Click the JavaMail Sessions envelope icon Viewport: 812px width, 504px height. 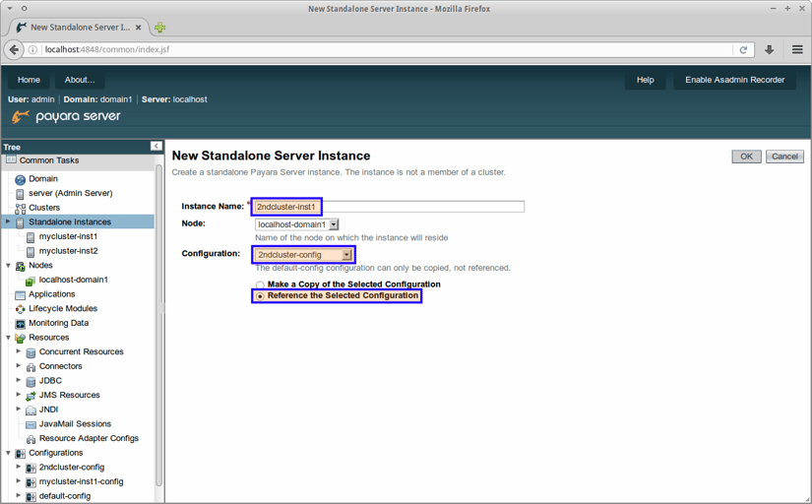pos(31,424)
